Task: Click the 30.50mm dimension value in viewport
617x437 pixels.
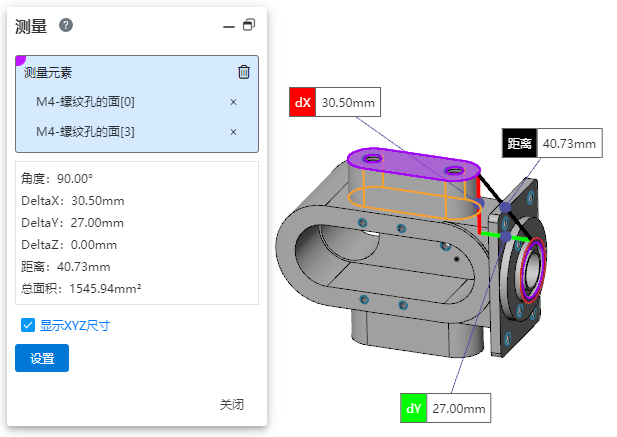Action: 348,103
